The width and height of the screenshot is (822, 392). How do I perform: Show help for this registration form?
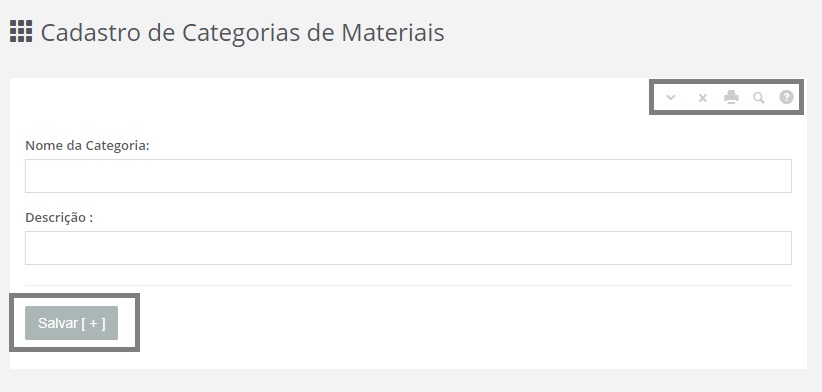[786, 97]
